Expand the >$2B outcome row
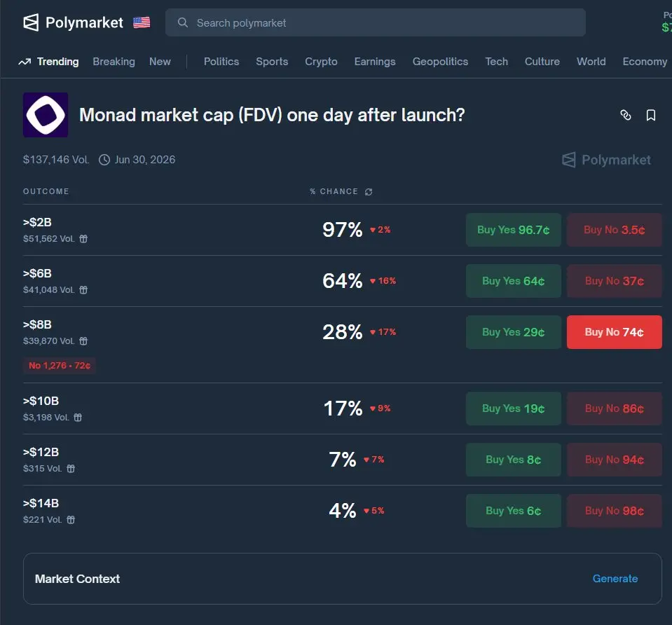672x625 pixels. pos(343,230)
